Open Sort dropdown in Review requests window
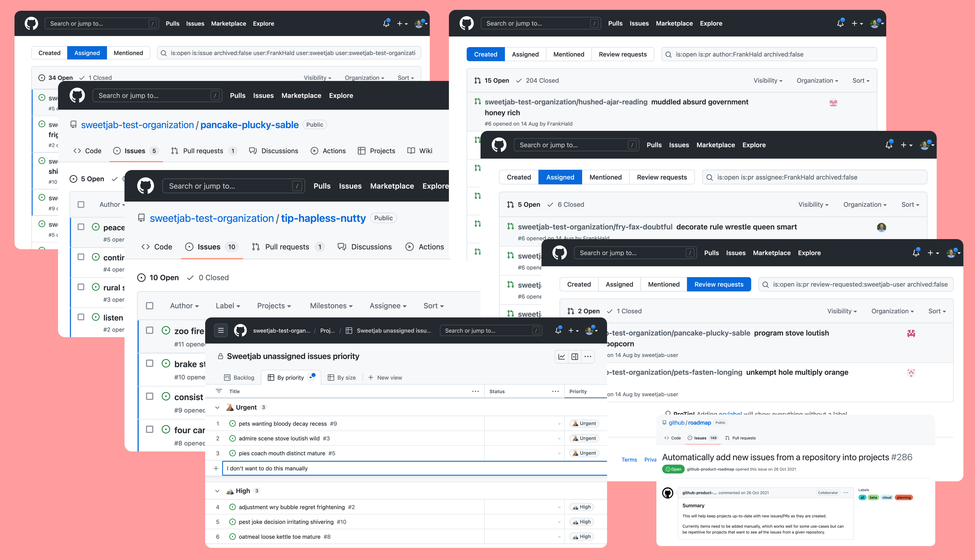The height and width of the screenshot is (560, 975). pos(937,311)
